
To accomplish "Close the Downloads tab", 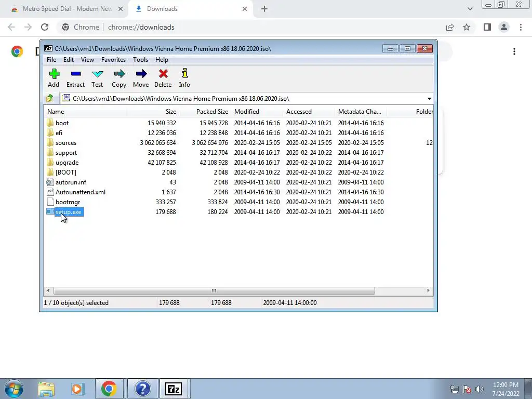I will coord(245,9).
